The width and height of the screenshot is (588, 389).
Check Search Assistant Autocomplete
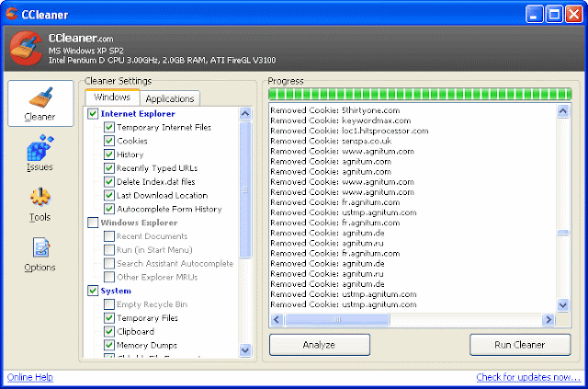pos(109,263)
